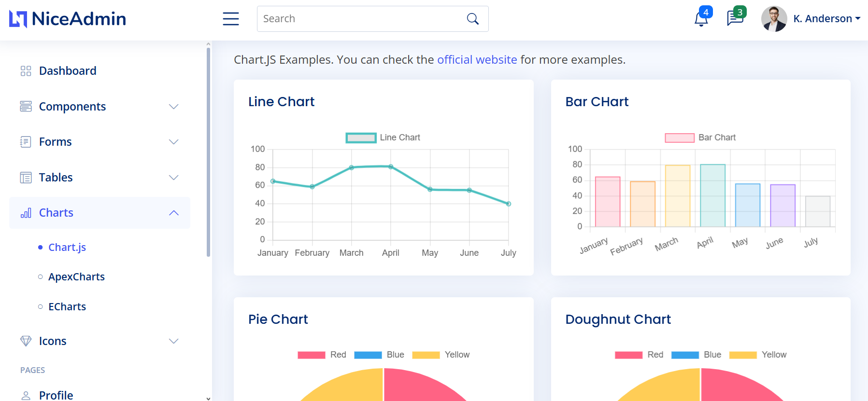
Task: Click the search magnifier icon
Action: click(472, 19)
